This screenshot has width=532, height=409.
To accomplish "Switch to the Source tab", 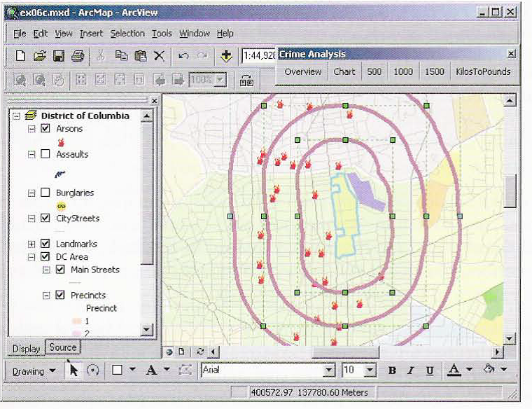I will [x=63, y=347].
